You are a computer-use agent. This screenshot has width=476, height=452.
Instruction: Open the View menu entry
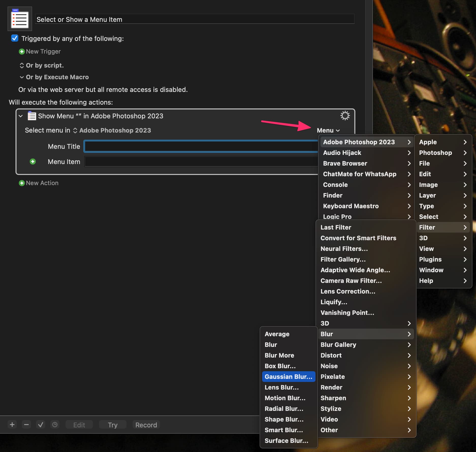click(x=443, y=249)
